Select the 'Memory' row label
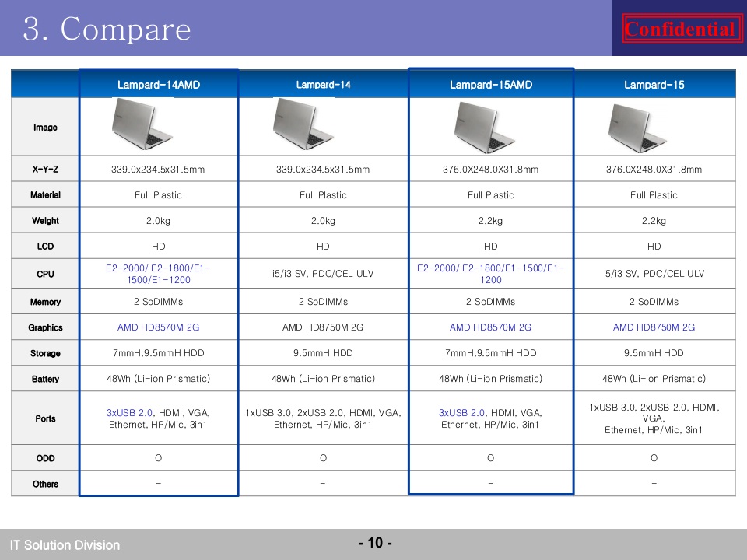747x560 pixels. [x=45, y=302]
